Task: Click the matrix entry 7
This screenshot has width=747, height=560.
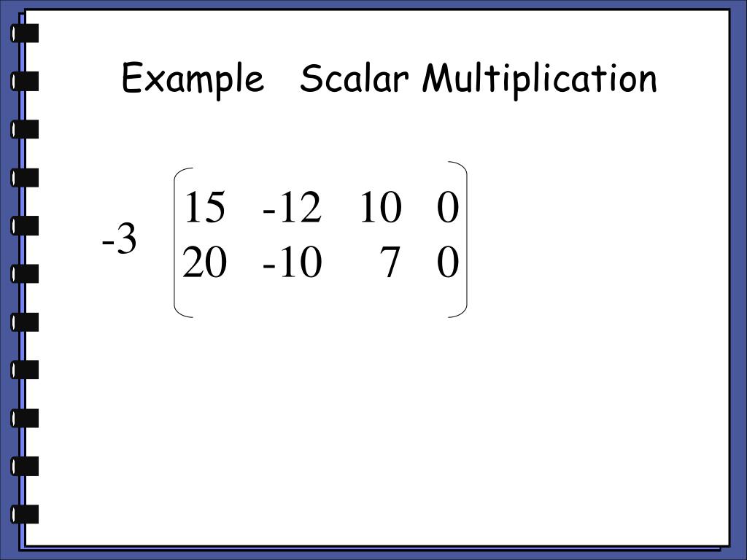Action: [x=390, y=262]
